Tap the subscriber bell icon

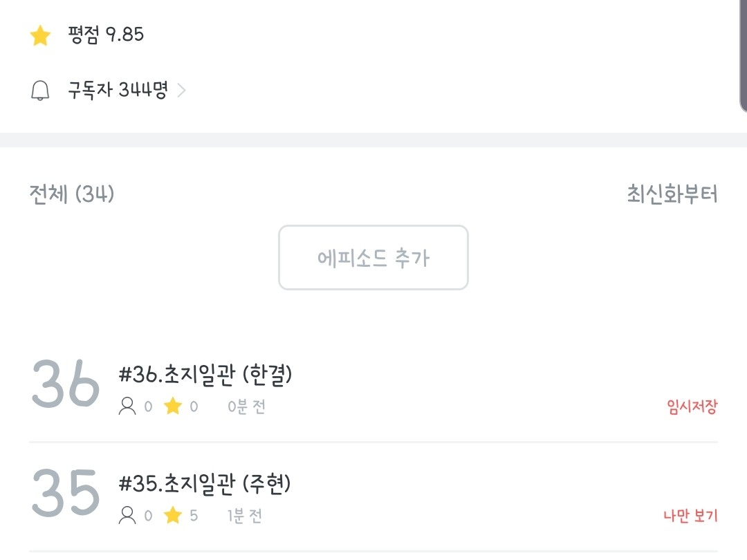click(x=41, y=91)
